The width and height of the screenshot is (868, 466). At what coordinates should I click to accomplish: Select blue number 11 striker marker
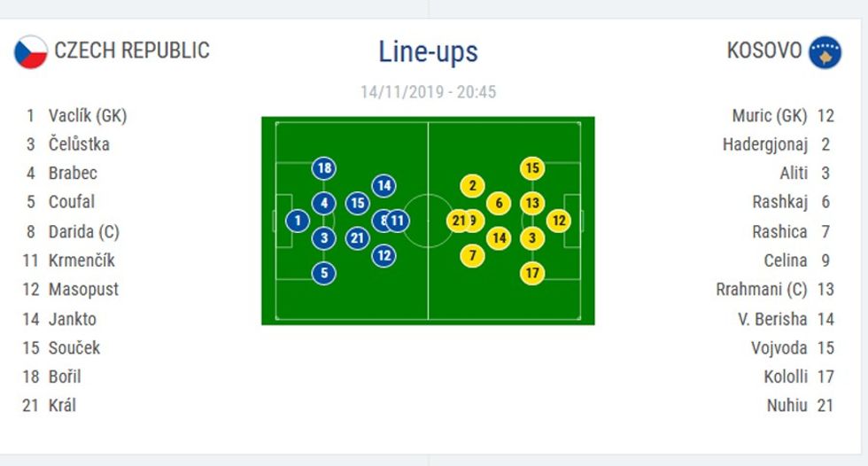click(x=399, y=221)
